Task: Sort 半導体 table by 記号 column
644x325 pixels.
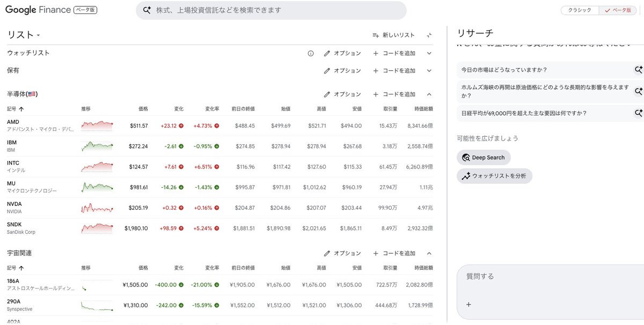Action: click(x=15, y=109)
